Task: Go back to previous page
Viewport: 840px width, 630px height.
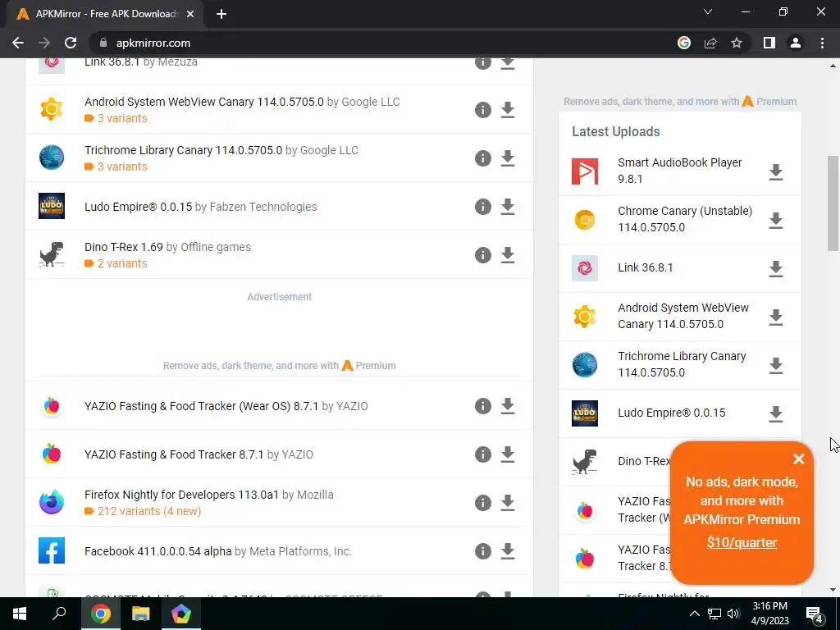Action: point(18,43)
